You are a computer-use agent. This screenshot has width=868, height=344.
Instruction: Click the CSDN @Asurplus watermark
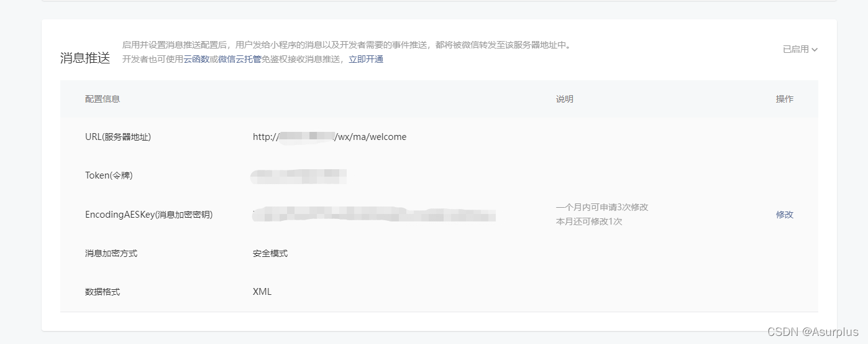point(813,332)
